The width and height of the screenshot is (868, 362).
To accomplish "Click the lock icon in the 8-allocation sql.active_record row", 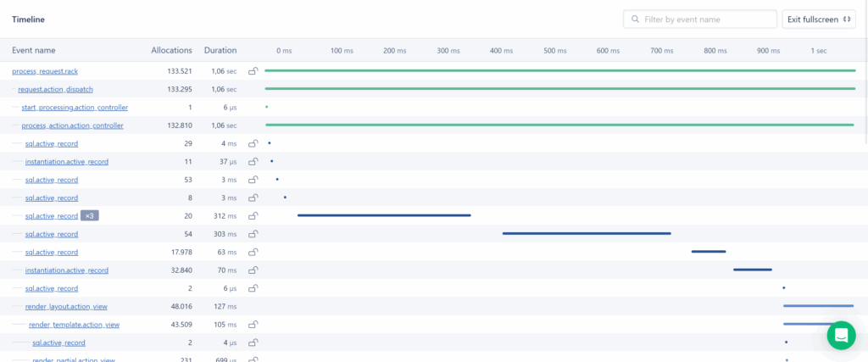I will point(253,198).
